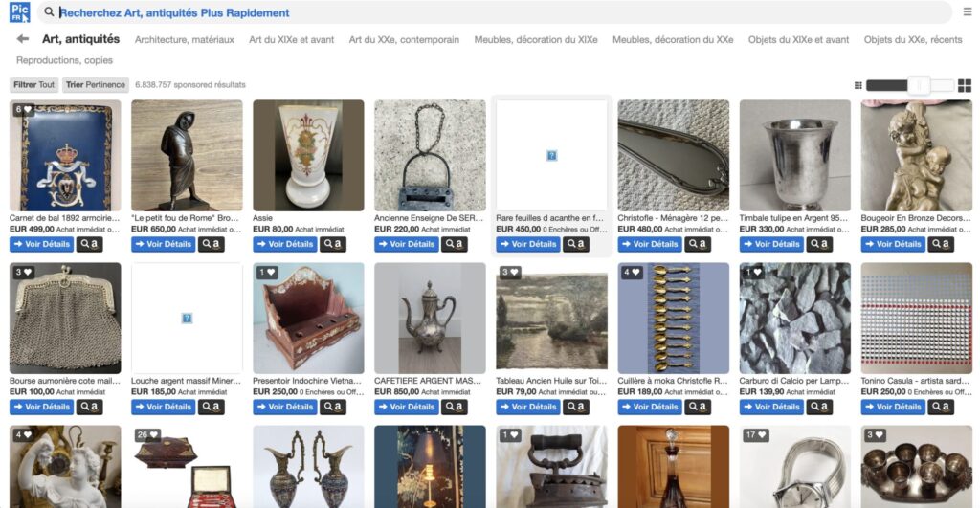Select the Architecture, matériaux category
Screen dimensions: 980x508
click(x=185, y=39)
